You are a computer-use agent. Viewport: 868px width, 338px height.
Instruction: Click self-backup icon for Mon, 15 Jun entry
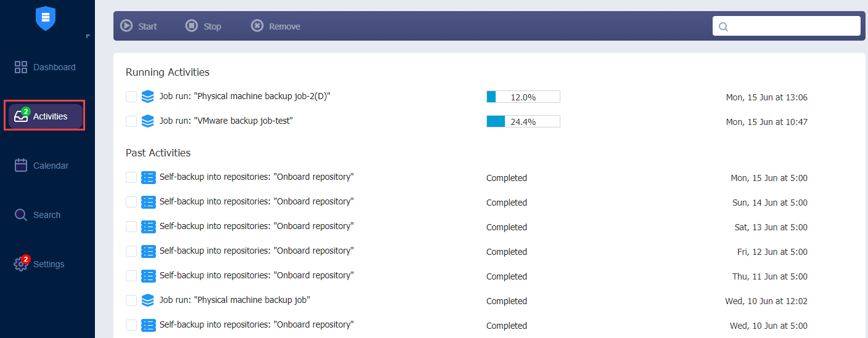click(x=148, y=178)
